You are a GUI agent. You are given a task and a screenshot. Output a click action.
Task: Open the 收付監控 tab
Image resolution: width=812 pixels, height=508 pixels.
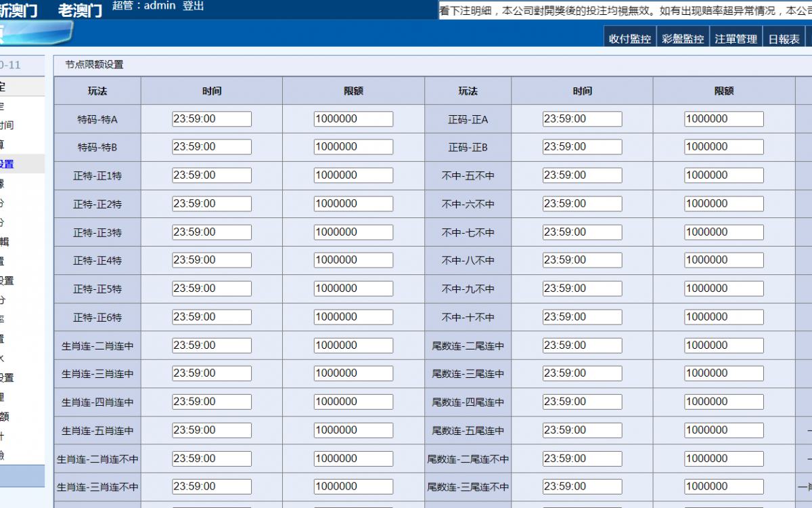coord(630,39)
